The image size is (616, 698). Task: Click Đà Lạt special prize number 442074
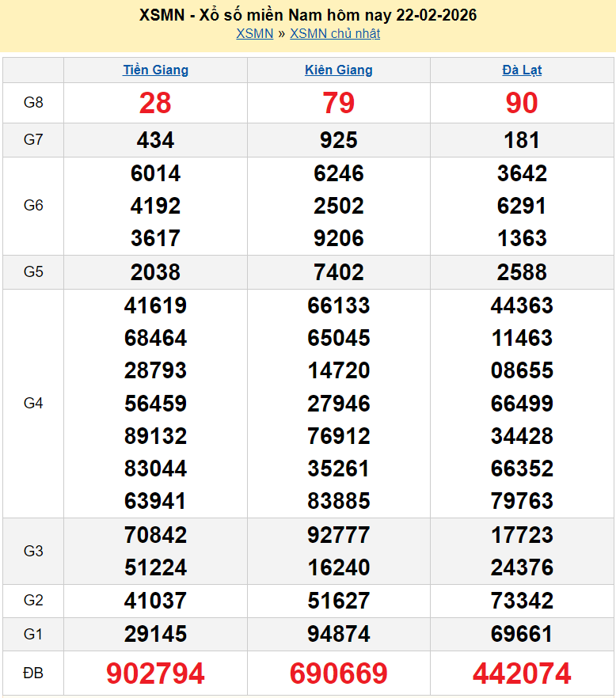coord(522,673)
